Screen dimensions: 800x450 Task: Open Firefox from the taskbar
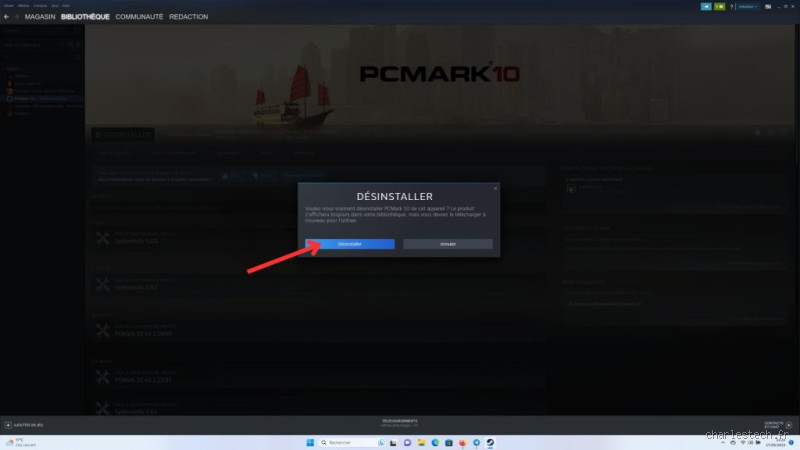462,442
